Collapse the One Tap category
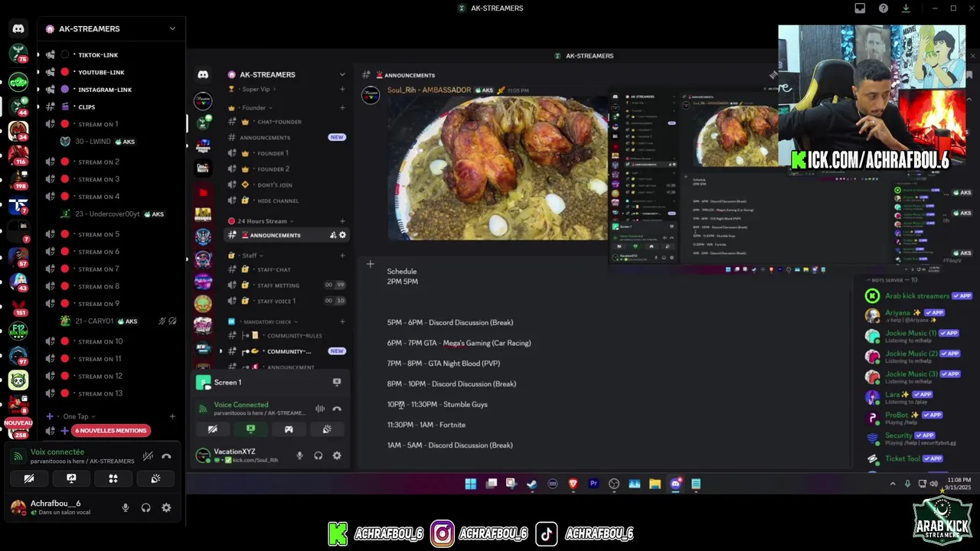 79,416
